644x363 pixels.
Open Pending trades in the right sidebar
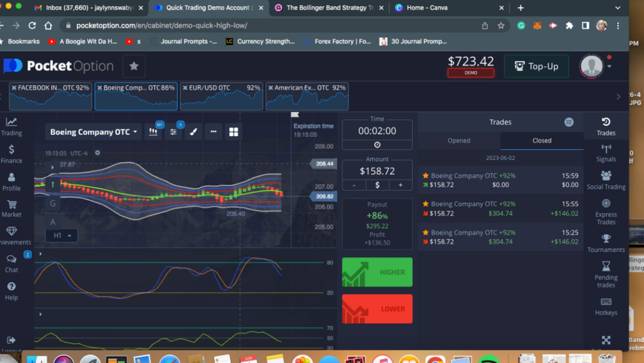coord(606,274)
